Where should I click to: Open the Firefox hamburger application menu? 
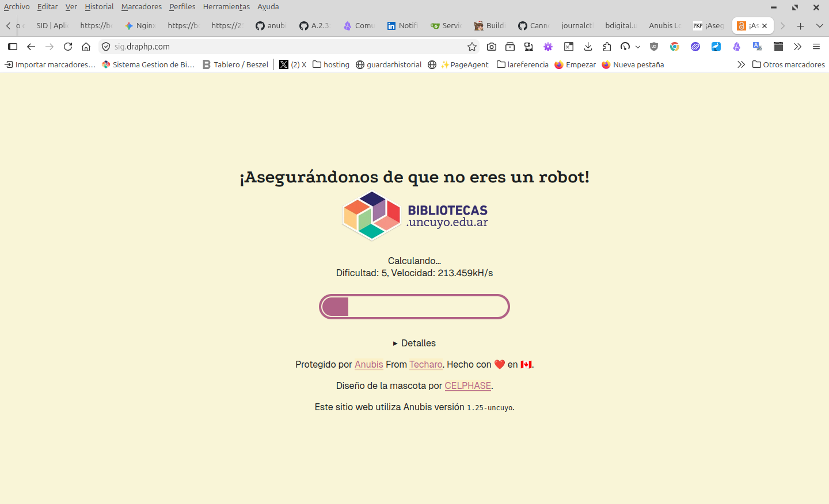[816, 47]
